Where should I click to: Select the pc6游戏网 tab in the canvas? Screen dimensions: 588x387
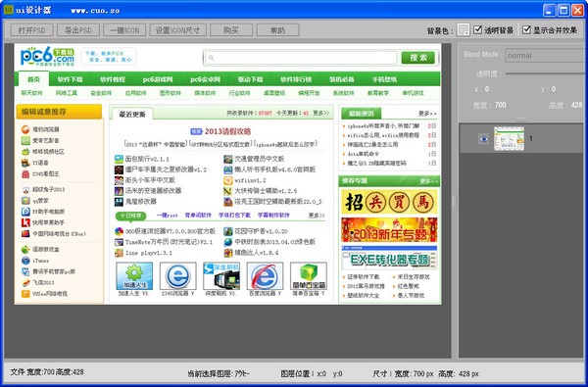(x=158, y=79)
